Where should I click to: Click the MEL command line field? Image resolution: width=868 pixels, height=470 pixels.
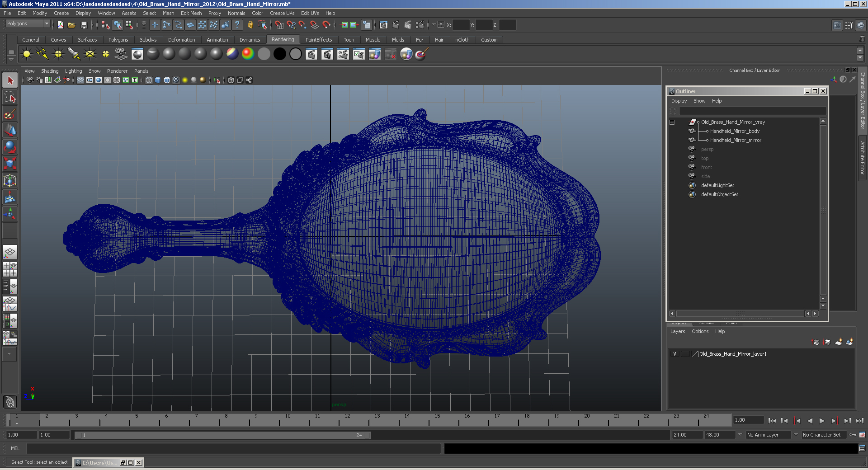coord(233,448)
